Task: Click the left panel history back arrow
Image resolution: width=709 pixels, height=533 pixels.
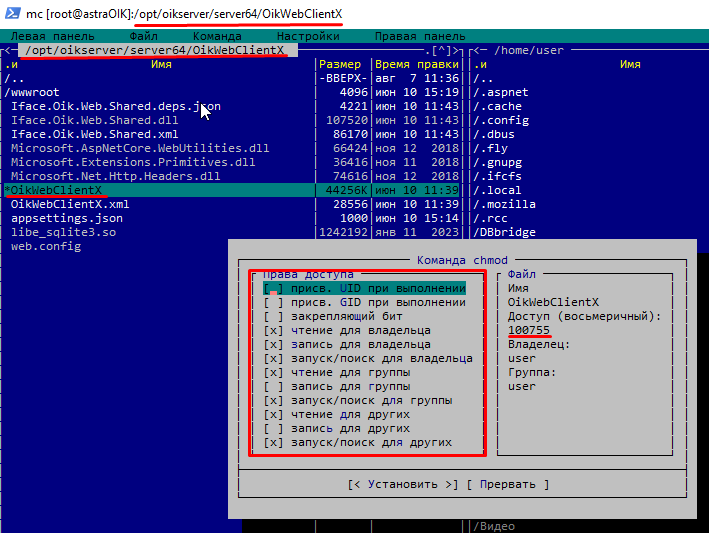Action: 8,50
